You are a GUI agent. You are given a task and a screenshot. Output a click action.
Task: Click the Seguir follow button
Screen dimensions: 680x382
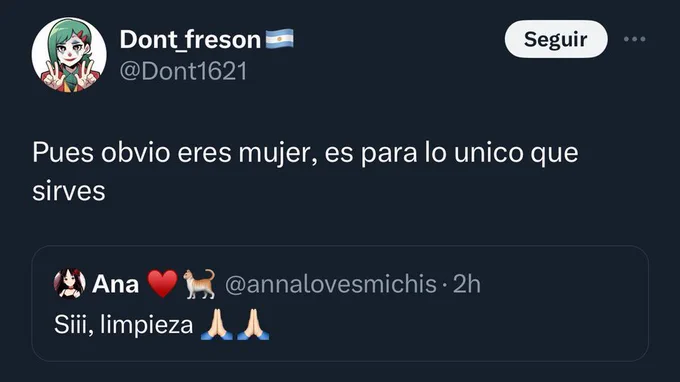coord(556,39)
